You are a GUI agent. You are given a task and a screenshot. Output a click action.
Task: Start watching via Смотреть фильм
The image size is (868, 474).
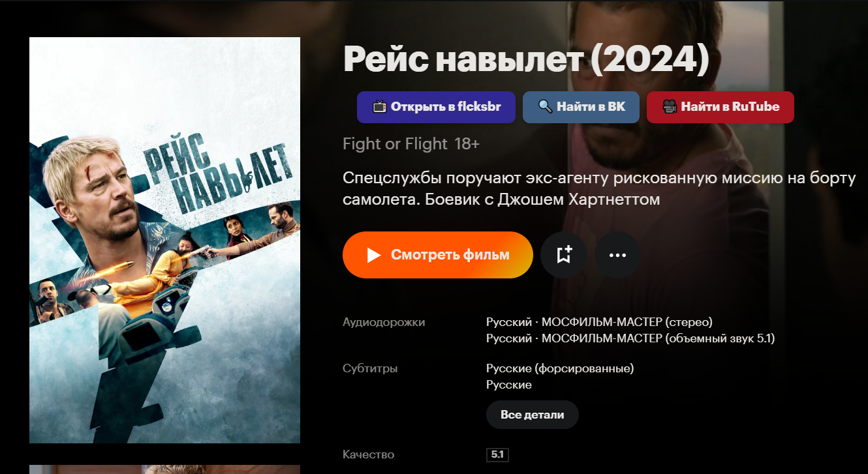pos(438,255)
